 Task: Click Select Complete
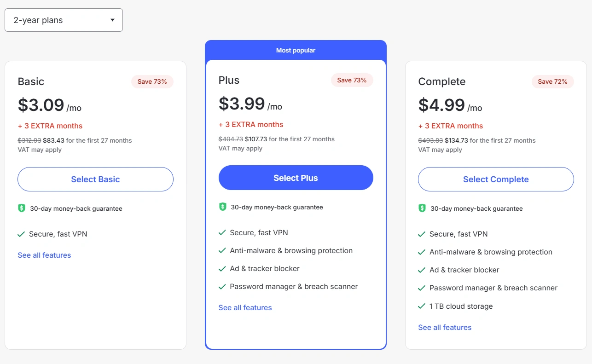click(x=495, y=179)
